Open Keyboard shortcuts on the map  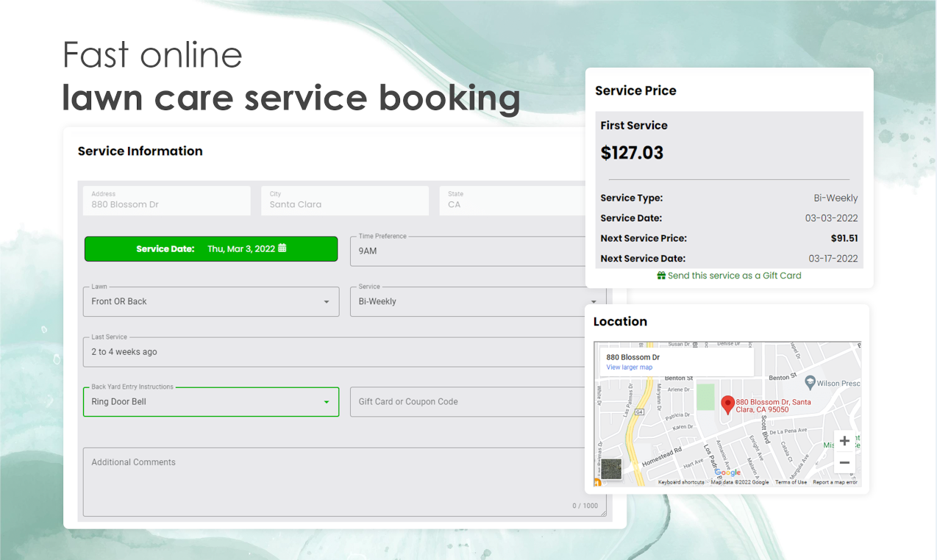pos(683,482)
